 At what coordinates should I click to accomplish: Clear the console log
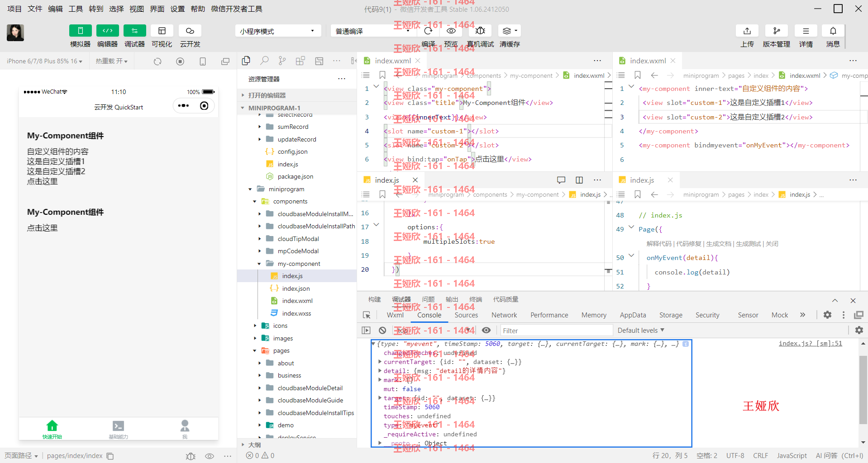(382, 331)
